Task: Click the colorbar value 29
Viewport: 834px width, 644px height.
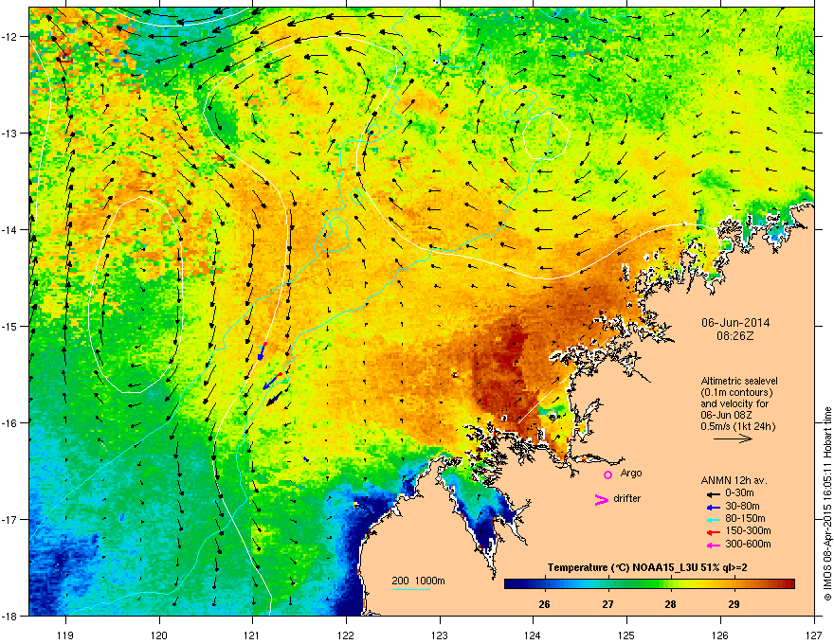Action: pos(734,604)
